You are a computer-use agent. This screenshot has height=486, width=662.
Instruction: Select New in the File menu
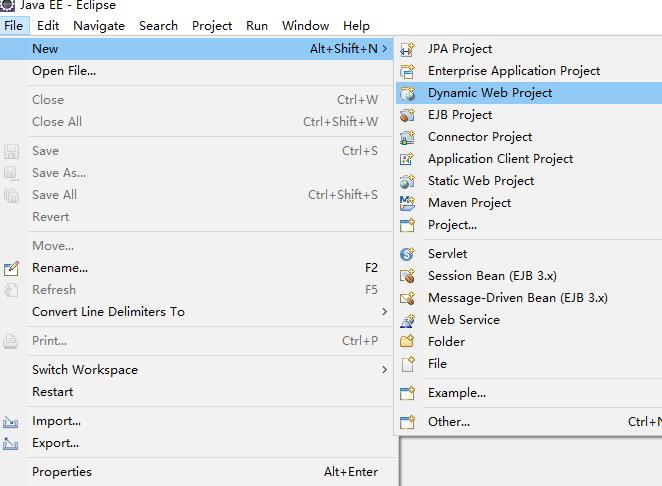coord(196,49)
